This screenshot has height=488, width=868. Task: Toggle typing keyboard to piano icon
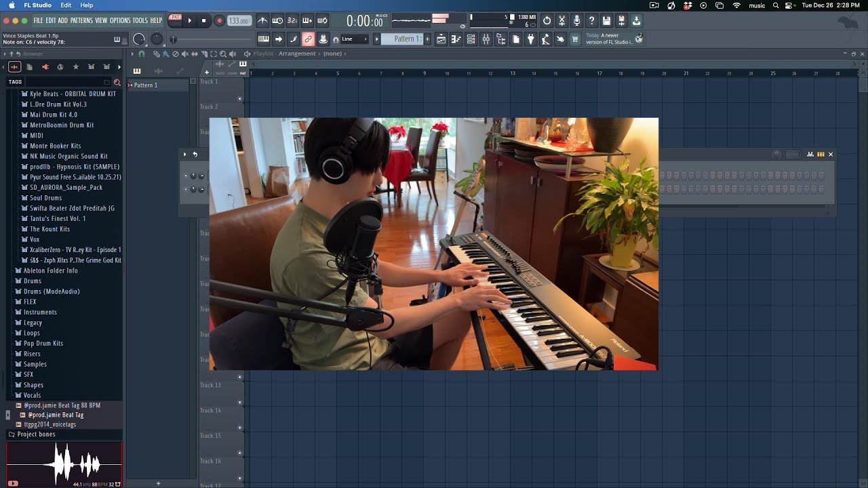264,39
